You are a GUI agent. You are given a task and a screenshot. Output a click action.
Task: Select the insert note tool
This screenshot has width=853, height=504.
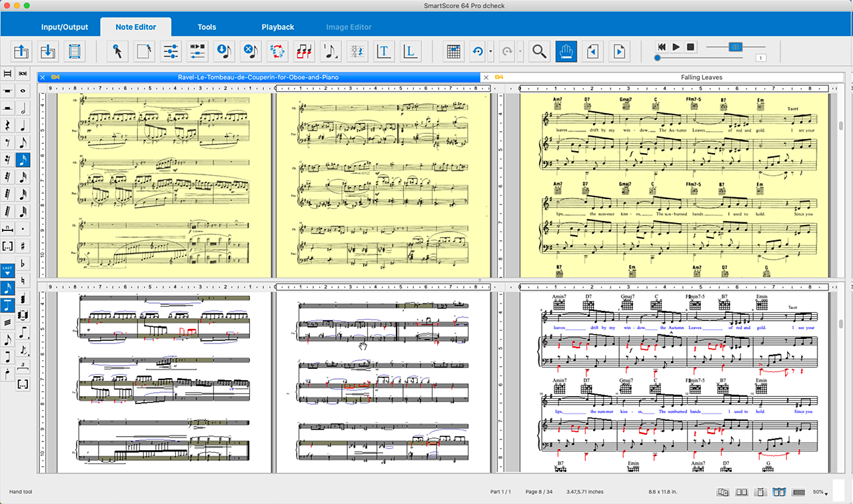click(224, 51)
